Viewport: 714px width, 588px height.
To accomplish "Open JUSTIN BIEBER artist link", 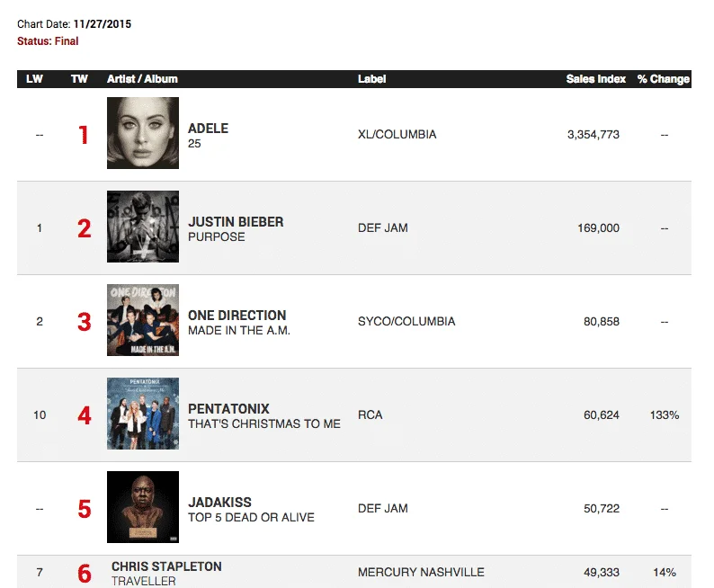I will 236,221.
